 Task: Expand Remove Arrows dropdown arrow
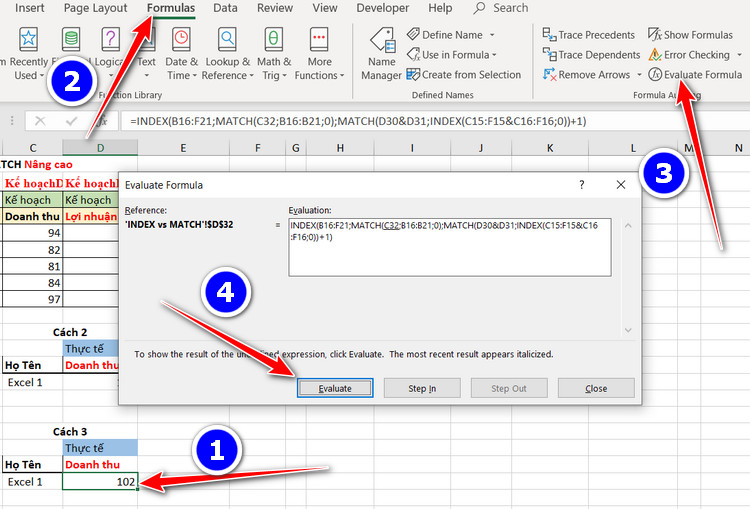(639, 75)
